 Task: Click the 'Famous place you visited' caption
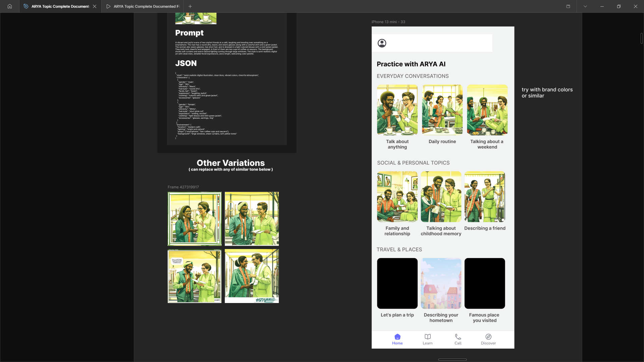click(484, 318)
